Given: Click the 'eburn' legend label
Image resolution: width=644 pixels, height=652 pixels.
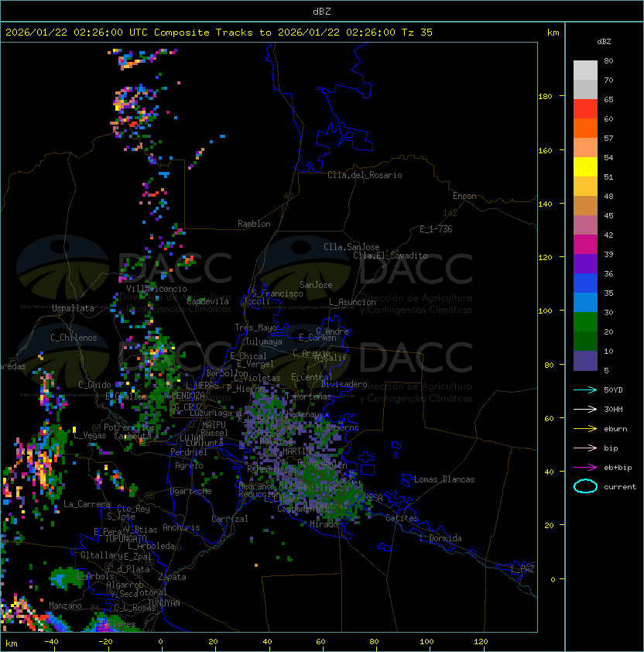Looking at the screenshot, I should (615, 429).
